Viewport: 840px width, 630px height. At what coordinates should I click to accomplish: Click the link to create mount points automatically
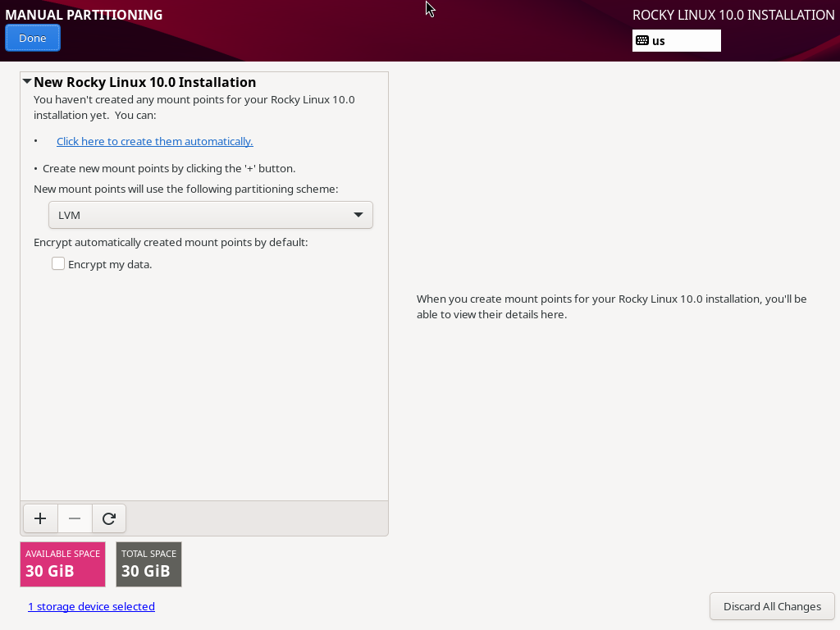click(154, 141)
